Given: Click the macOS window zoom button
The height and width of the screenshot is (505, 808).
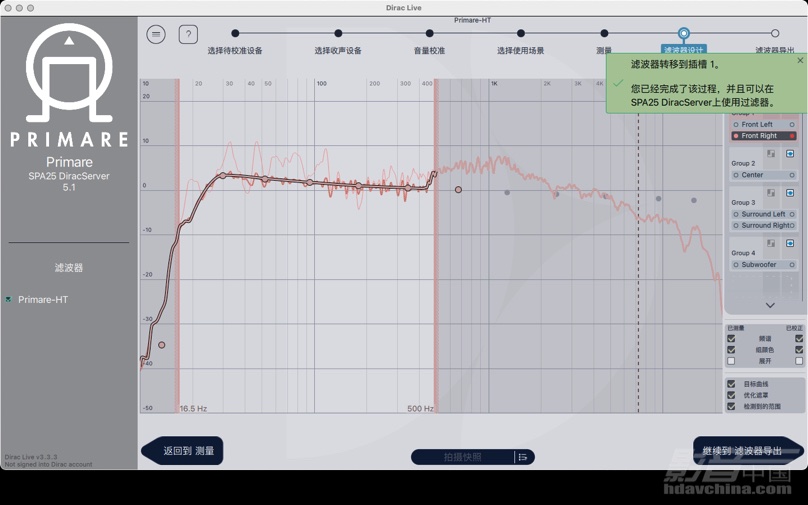Looking at the screenshot, I should (x=30, y=8).
